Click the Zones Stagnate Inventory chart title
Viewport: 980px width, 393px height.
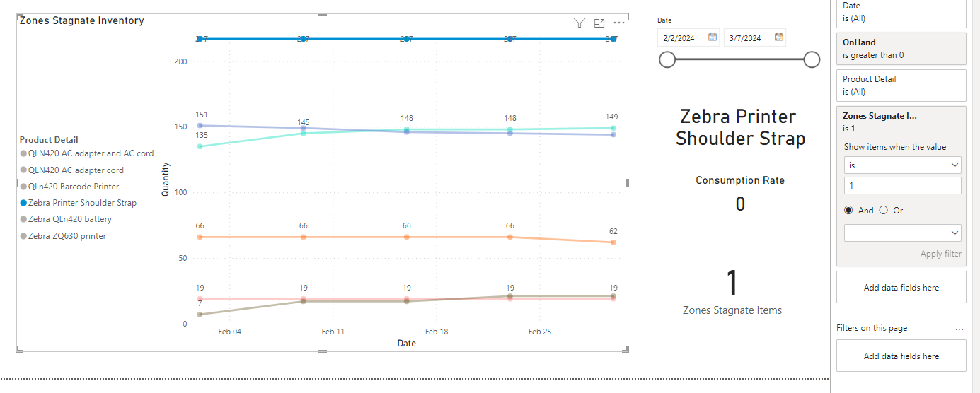tap(82, 20)
